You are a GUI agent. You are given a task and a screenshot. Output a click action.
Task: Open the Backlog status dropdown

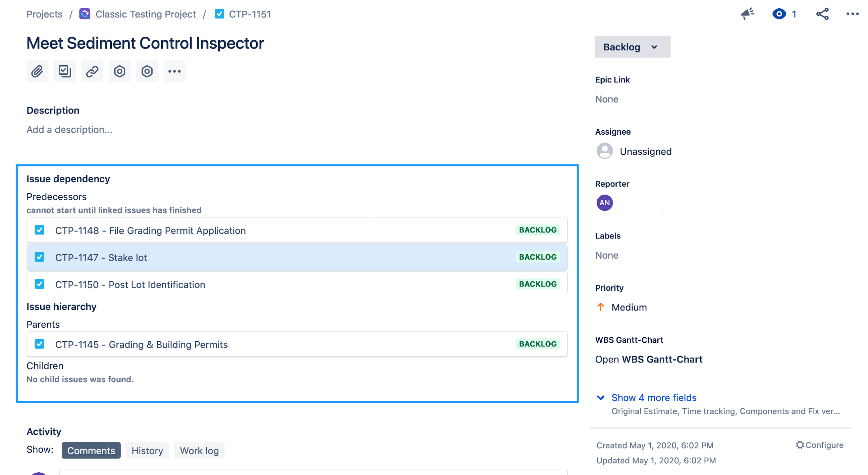tap(633, 47)
